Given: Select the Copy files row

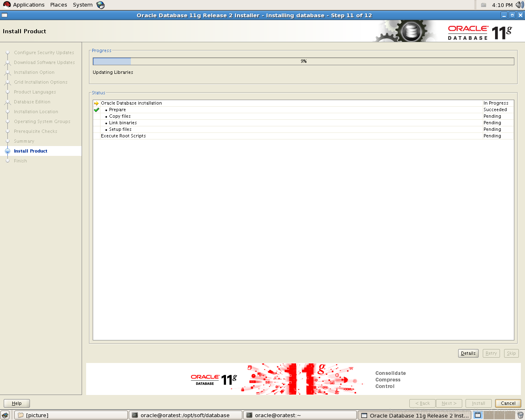Looking at the screenshot, I should point(303,116).
